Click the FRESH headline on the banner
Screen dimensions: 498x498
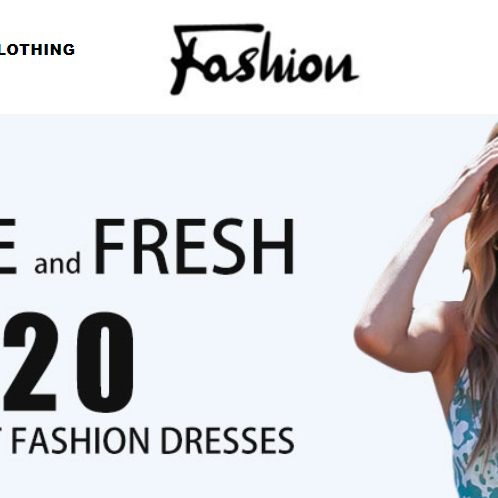(x=194, y=247)
